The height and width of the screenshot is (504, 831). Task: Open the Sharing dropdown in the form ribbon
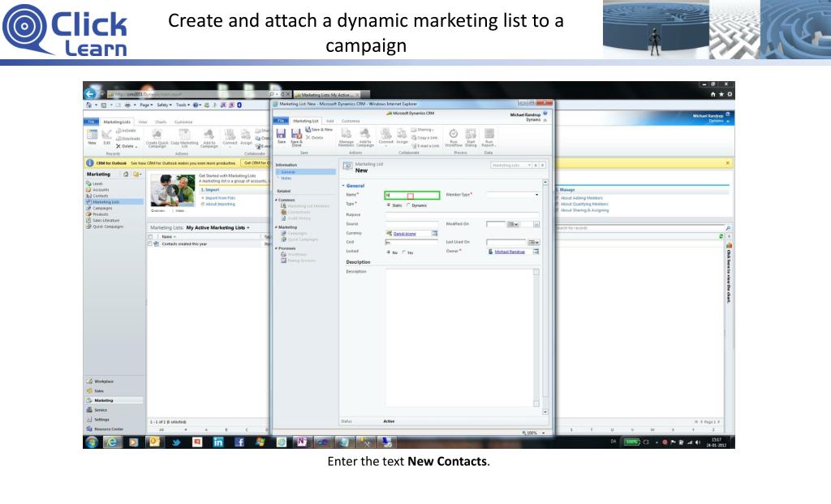[x=422, y=130]
